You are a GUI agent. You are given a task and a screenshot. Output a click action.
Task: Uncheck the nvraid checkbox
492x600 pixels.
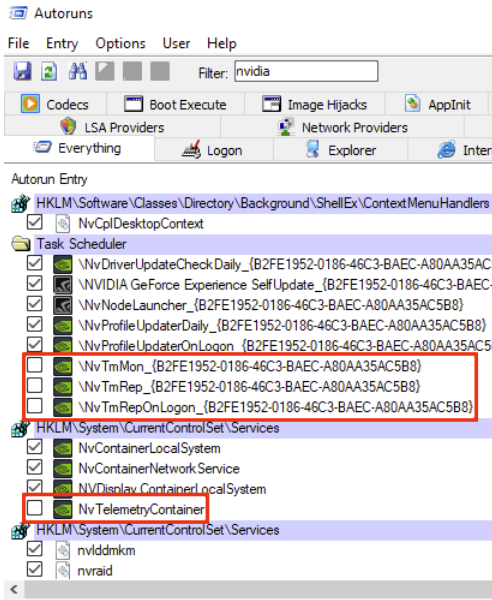point(34,569)
